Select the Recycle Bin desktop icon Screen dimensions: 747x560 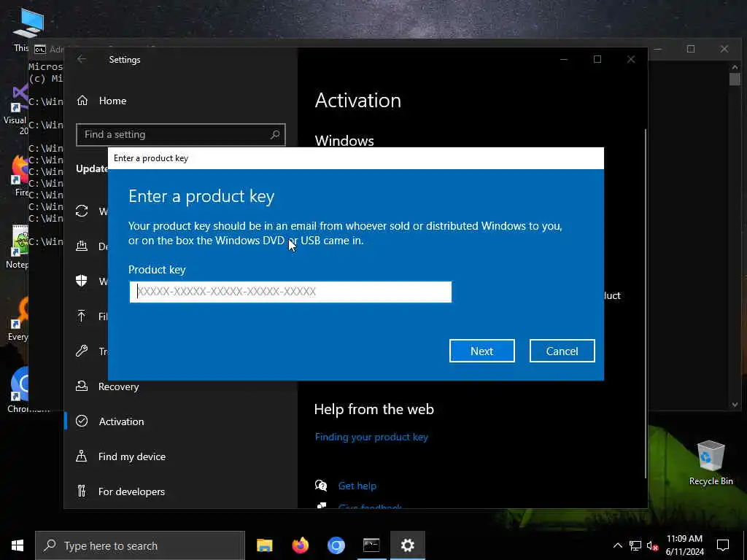pyautogui.click(x=711, y=463)
